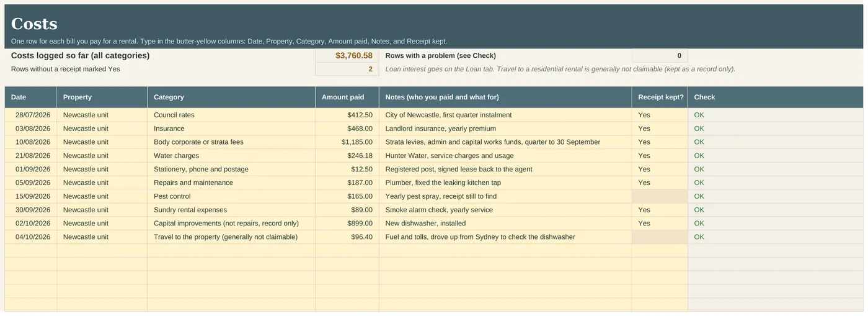Select the amount cell $96.40
The width and height of the screenshot is (868, 316).
click(347, 237)
